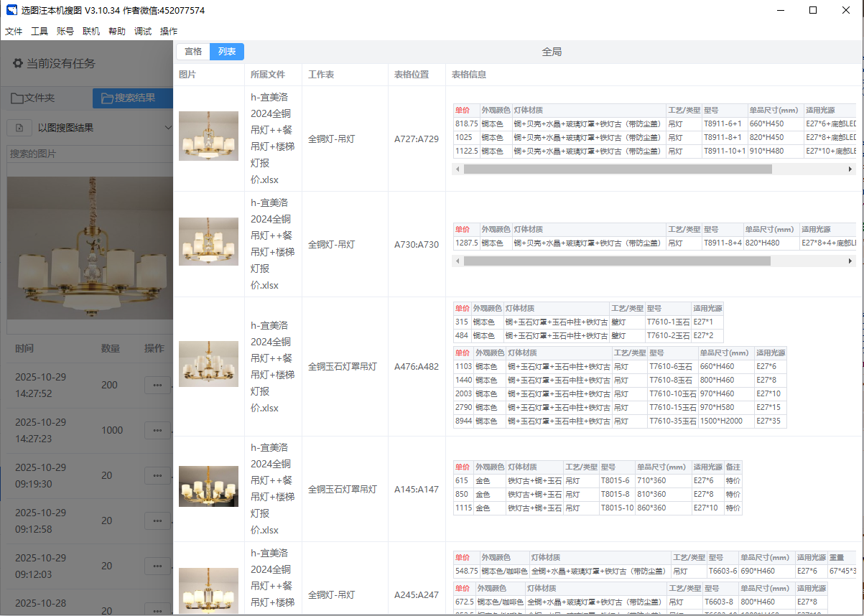This screenshot has width=864, height=616.
Task: Select the 列表 list view toggle
Action: tap(227, 52)
